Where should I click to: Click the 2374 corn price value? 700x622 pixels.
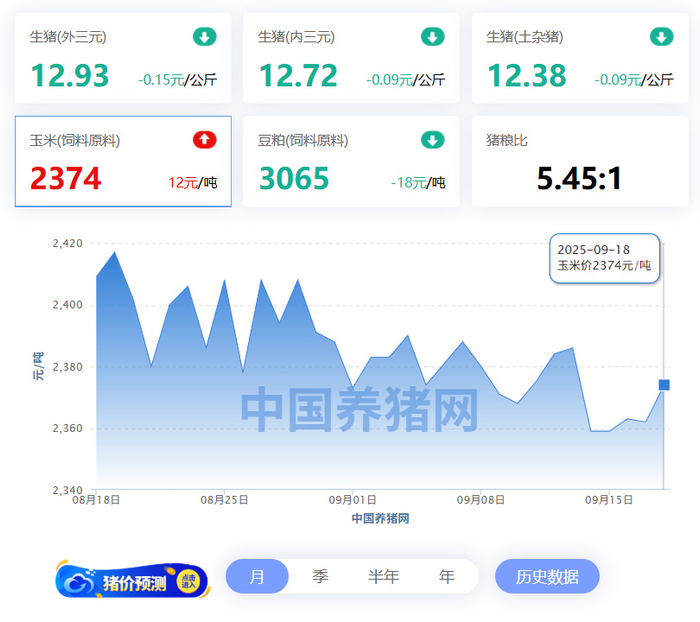(66, 178)
